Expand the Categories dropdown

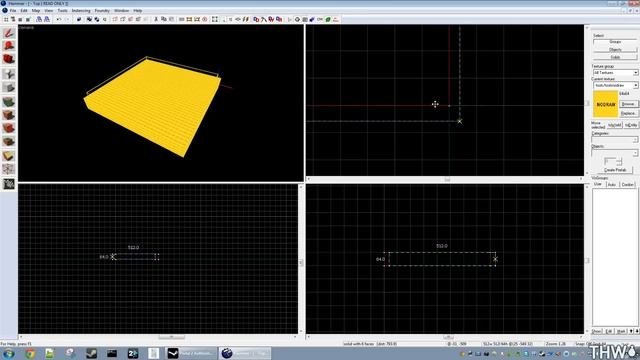(x=635, y=140)
